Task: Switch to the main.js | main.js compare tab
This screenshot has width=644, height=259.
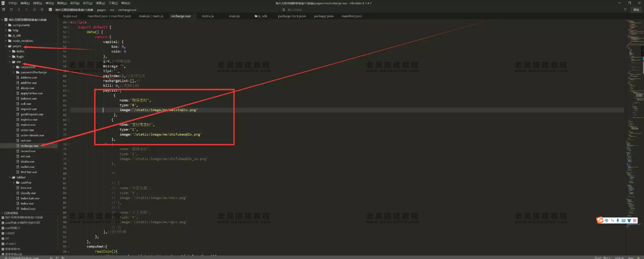Action: point(150,16)
